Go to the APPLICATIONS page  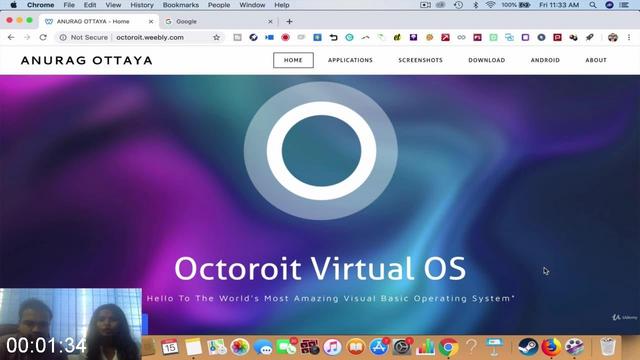[x=350, y=60]
